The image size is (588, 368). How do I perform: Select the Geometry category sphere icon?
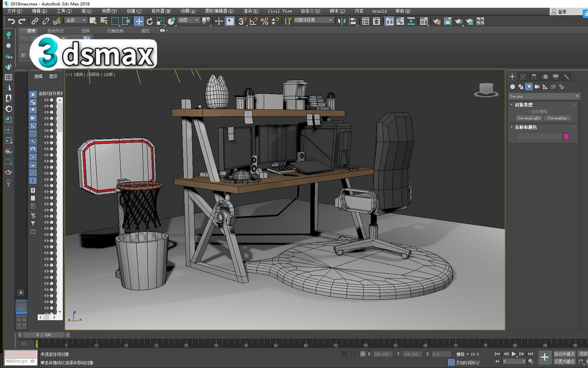(513, 87)
